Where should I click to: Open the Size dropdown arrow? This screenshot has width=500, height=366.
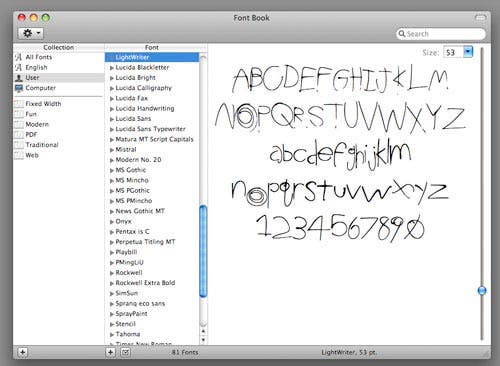point(468,52)
